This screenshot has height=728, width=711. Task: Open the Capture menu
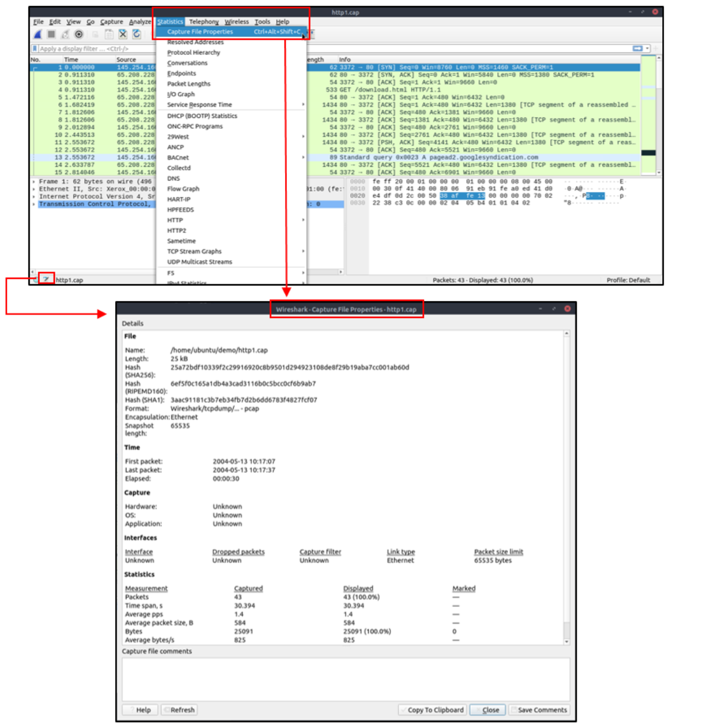[x=111, y=22]
